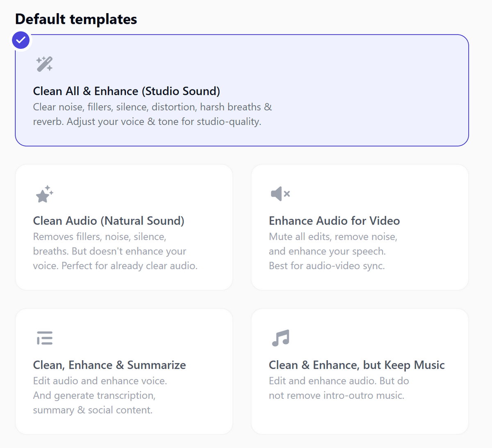Pick the Enhance Audio for Video title
Screen dimensions: 492x448
334,221
